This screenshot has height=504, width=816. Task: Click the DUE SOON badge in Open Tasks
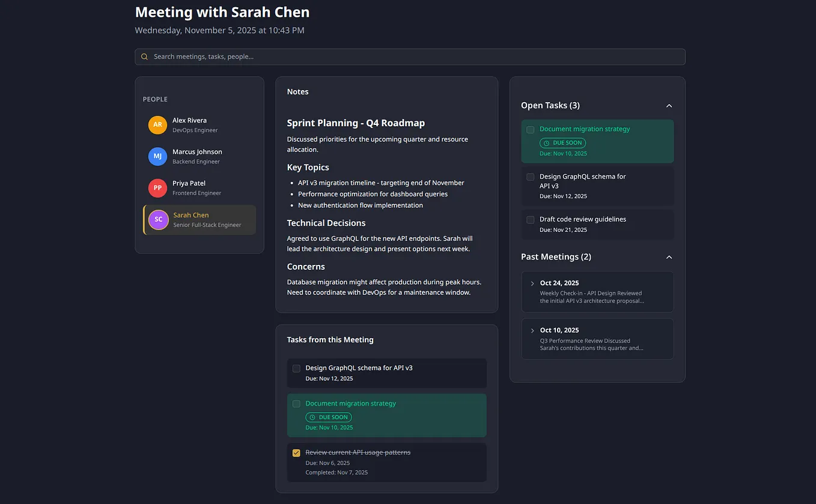tap(562, 143)
